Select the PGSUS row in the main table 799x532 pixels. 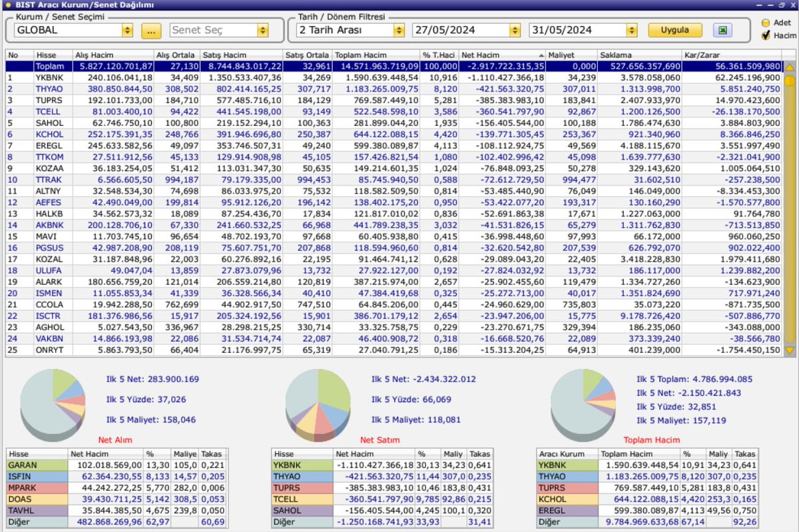tap(394, 248)
